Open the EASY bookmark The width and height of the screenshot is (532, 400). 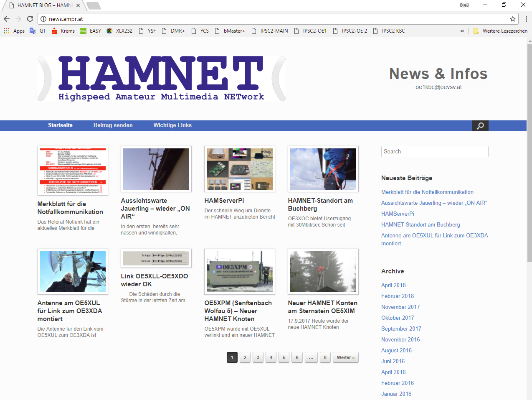[91, 31]
